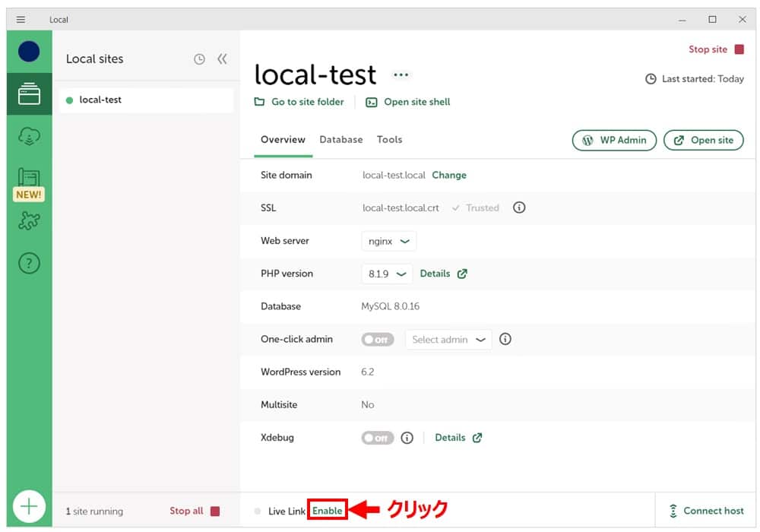Open the Local sites sidebar icon
This screenshot has width=760, height=532.
[x=29, y=94]
